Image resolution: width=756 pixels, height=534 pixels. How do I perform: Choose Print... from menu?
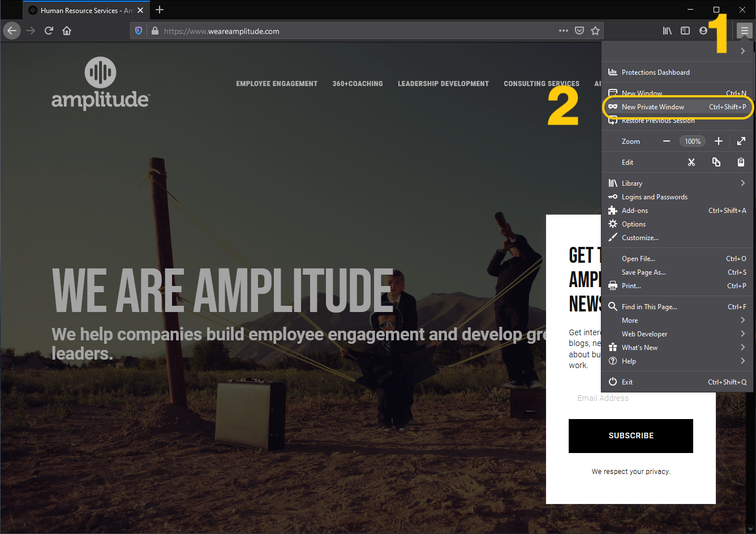tap(676, 285)
